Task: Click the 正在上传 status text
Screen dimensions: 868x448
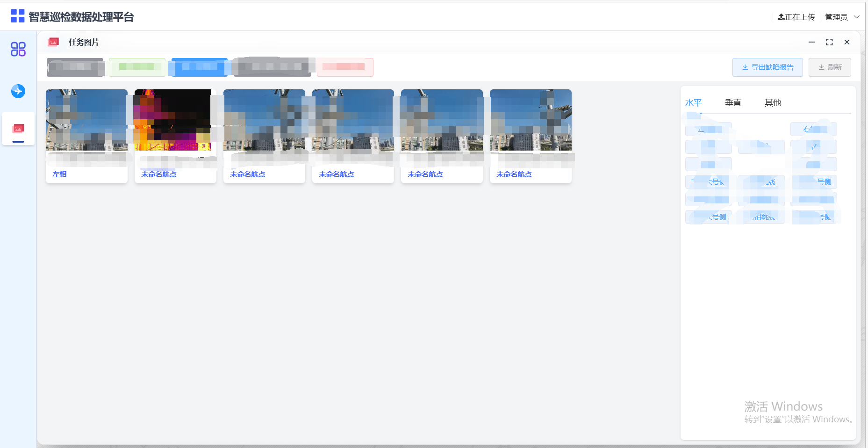Action: (800, 17)
